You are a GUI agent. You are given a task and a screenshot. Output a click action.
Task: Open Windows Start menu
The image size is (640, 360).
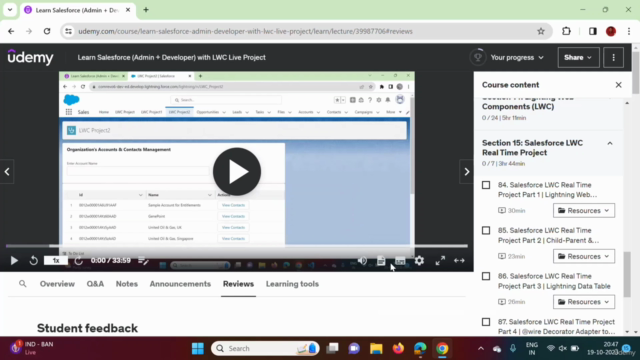coord(198,349)
